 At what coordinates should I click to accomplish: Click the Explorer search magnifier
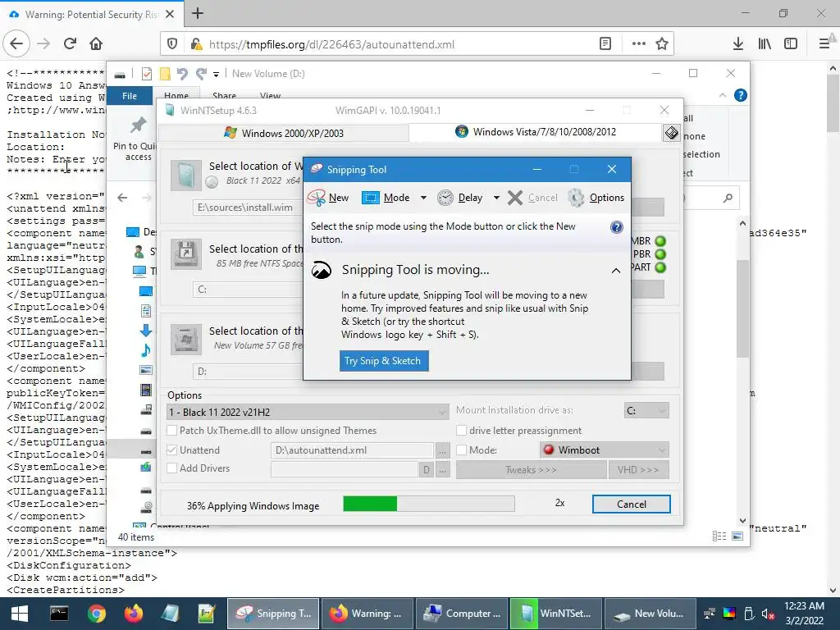(728, 199)
